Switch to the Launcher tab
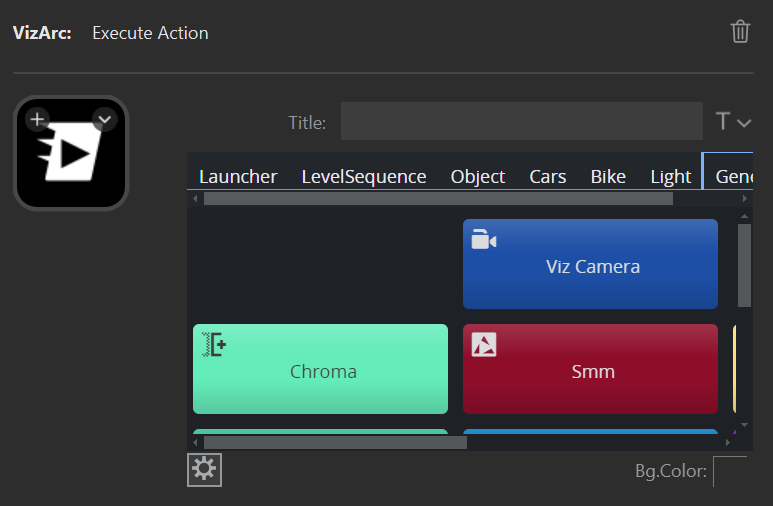 (x=238, y=177)
